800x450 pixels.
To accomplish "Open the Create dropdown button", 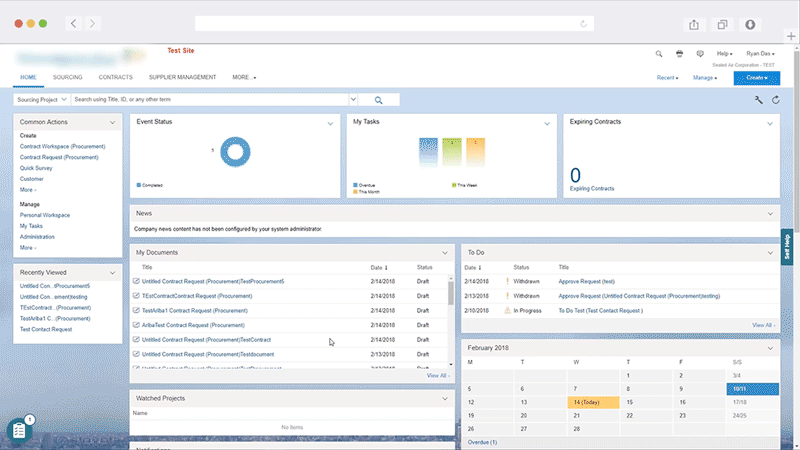I will pos(757,78).
